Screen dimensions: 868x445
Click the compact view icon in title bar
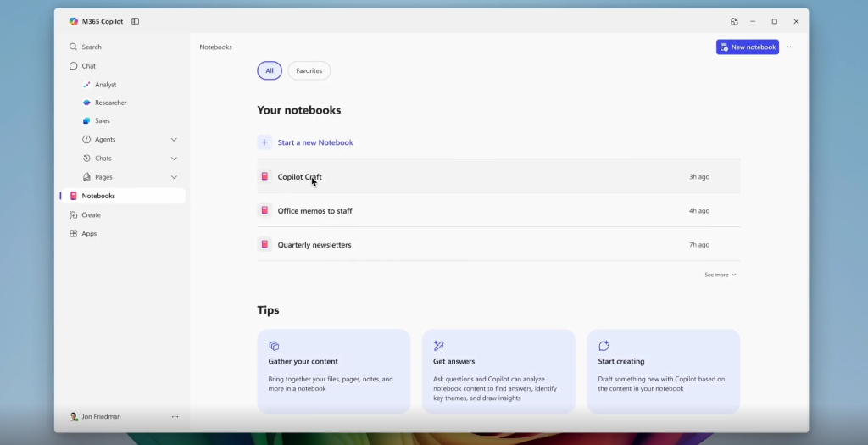click(734, 21)
